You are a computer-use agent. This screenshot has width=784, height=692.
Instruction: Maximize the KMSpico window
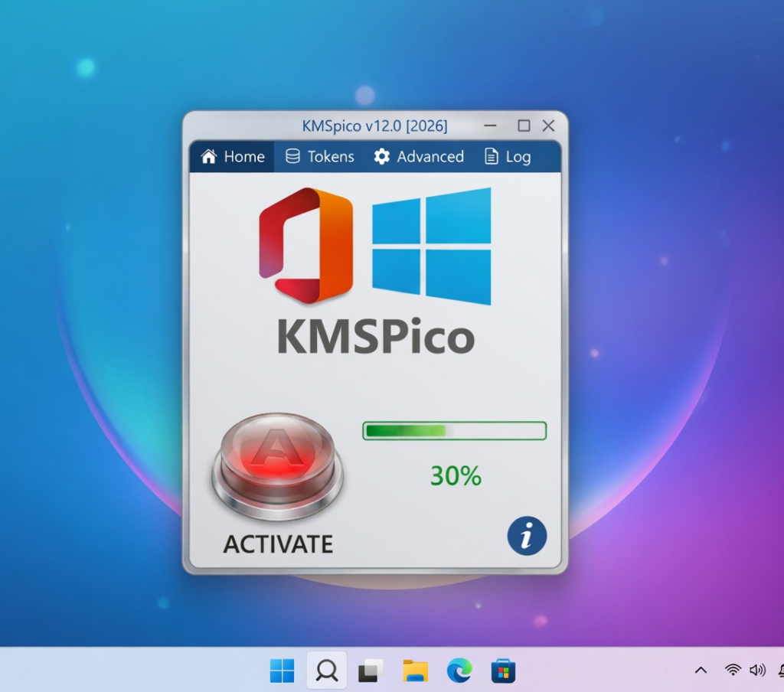click(x=524, y=126)
